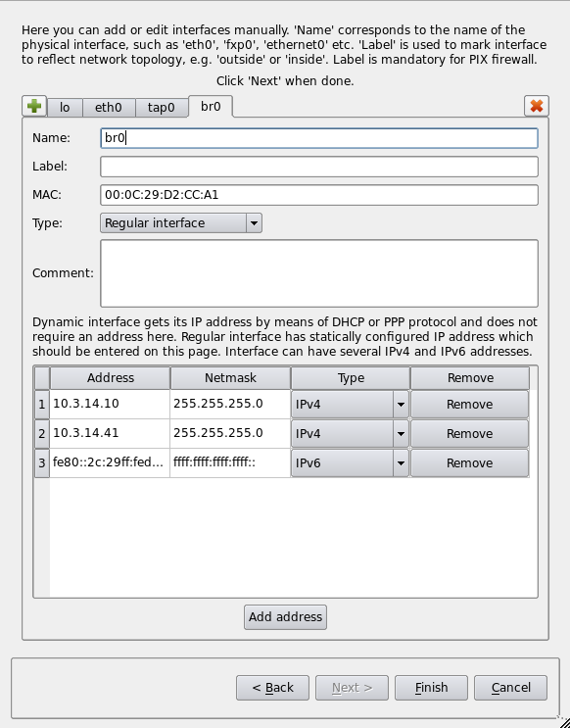Focus the Name field containing br0
This screenshot has height=728, width=570.
[319, 138]
